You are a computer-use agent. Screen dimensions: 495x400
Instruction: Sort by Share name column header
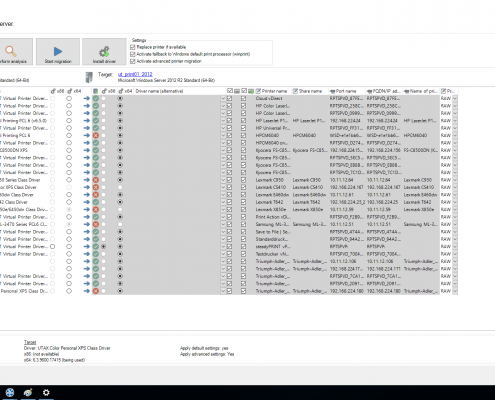tap(310, 91)
